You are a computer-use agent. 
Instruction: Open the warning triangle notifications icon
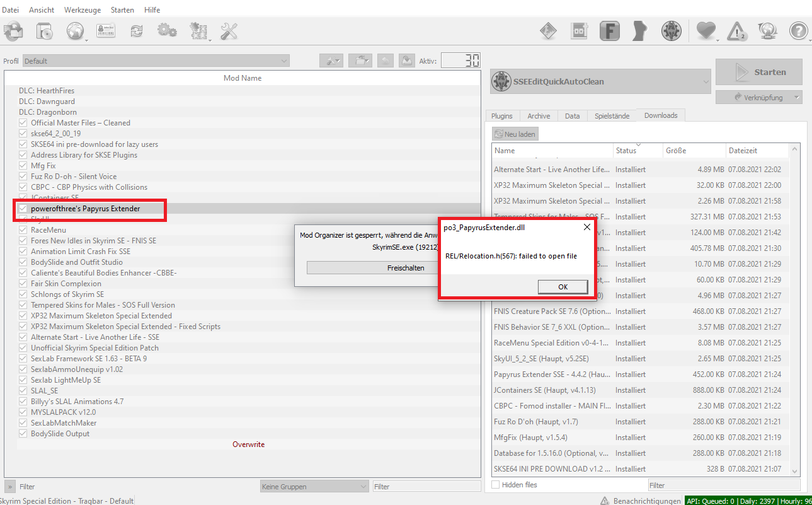click(736, 31)
